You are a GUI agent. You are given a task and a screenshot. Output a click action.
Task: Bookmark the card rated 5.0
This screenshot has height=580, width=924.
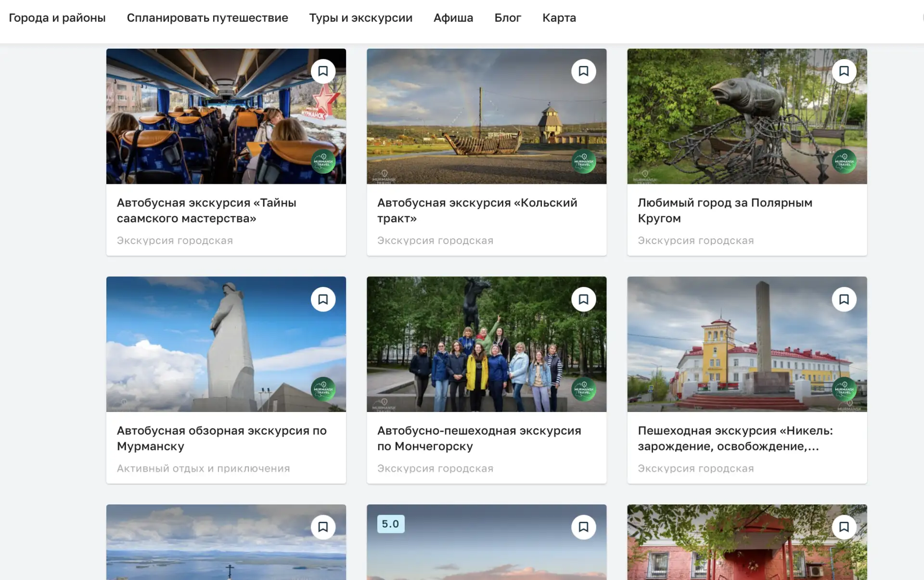coord(583,527)
